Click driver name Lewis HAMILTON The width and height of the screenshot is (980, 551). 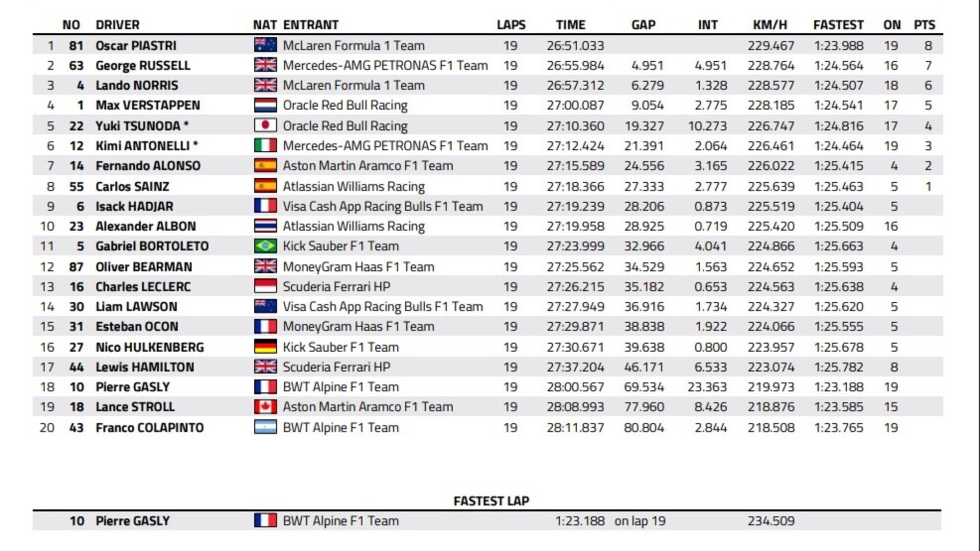coord(145,367)
